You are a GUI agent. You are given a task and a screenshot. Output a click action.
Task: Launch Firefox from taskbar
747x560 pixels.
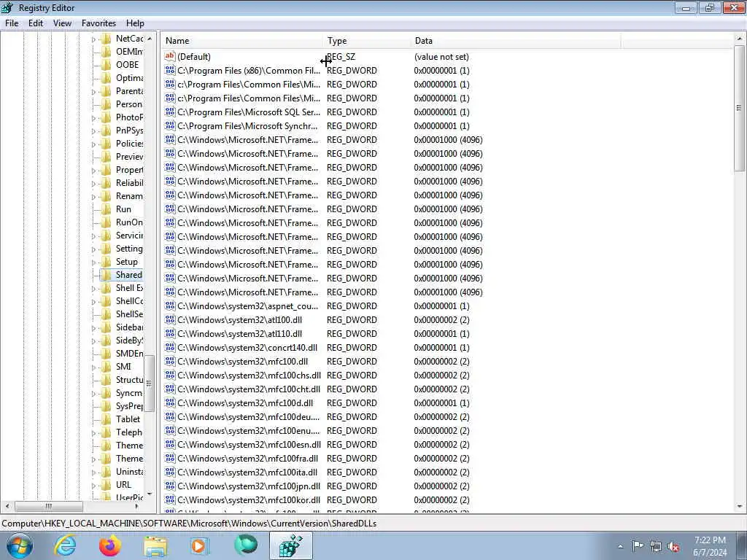tap(109, 545)
